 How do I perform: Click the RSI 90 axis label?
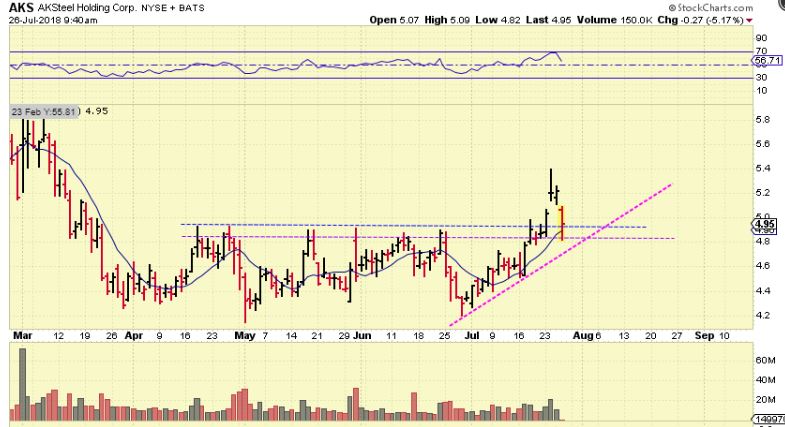click(x=761, y=38)
